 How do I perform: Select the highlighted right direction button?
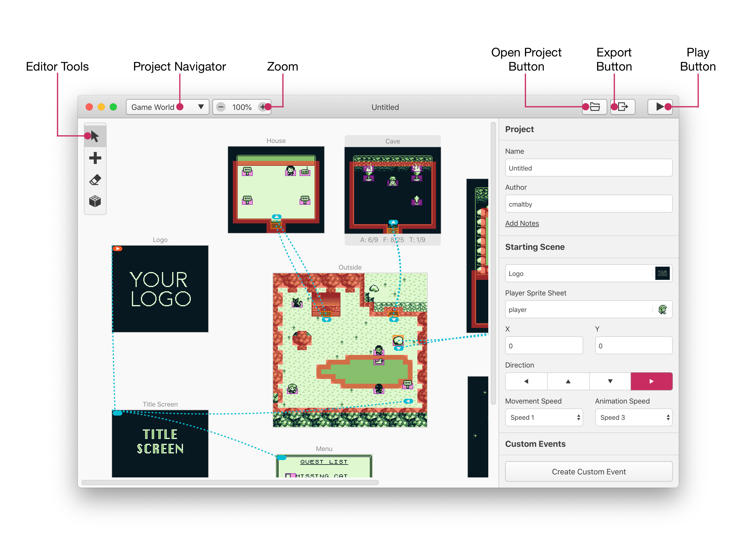(x=651, y=382)
